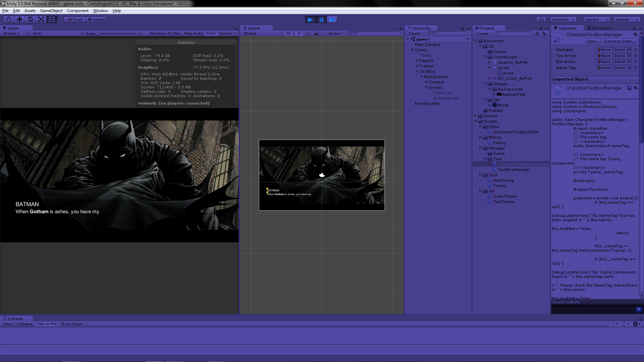Open Imported Object gear settings
Viewport: 644px width, 362px height.
coord(635,88)
